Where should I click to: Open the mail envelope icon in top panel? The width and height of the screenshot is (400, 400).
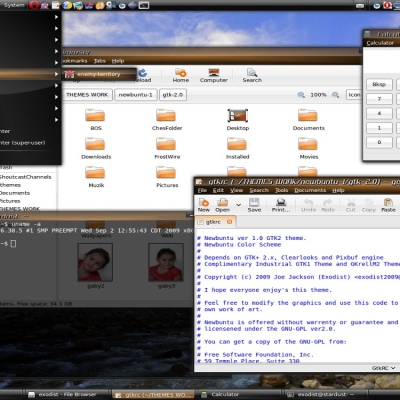tap(360, 5)
